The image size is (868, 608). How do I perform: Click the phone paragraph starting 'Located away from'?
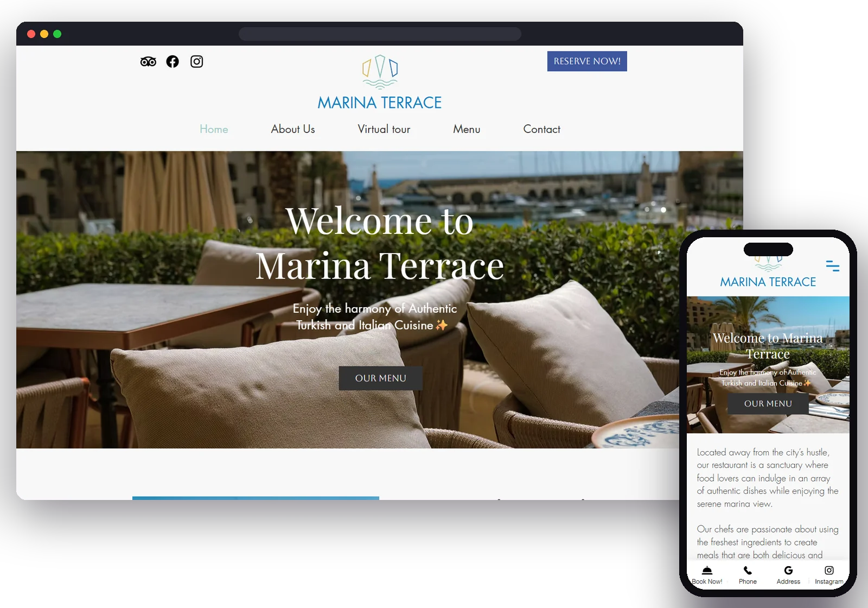[x=768, y=478]
